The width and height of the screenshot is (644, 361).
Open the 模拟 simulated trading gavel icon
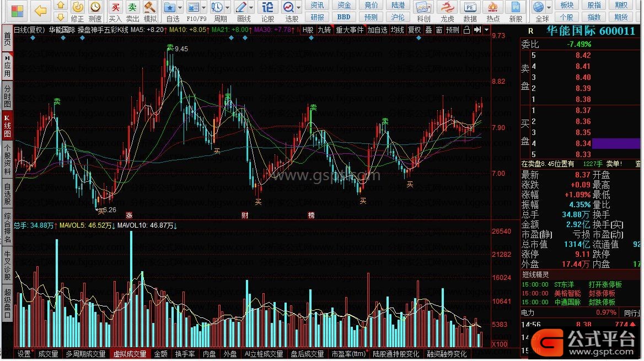150,12
